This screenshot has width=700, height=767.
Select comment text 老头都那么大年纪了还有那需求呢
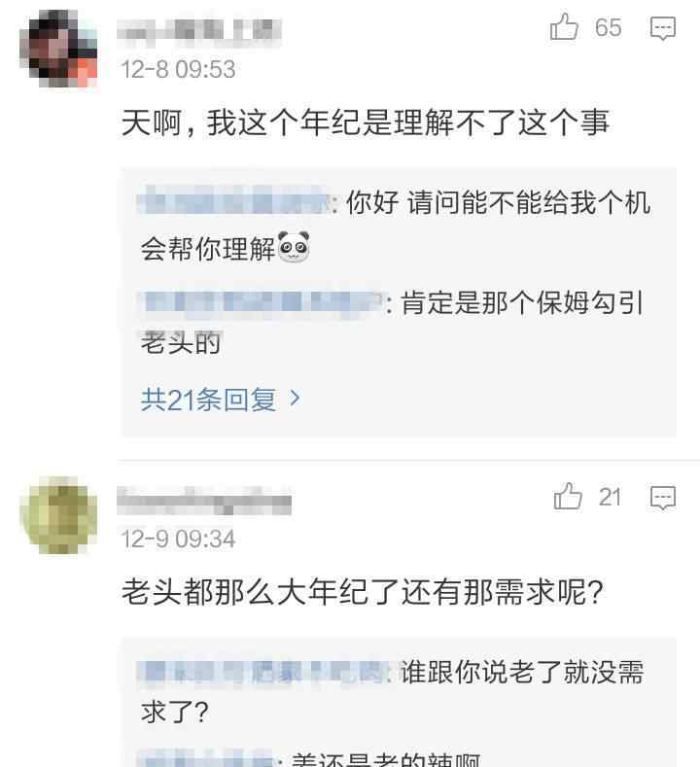(363, 592)
